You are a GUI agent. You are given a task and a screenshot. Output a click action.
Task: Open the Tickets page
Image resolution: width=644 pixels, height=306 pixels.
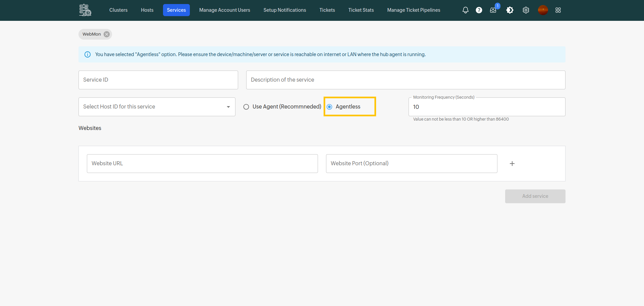click(327, 10)
